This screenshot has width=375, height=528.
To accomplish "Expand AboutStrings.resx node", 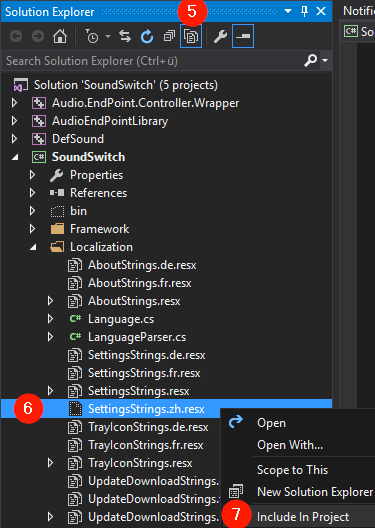I will point(50,301).
